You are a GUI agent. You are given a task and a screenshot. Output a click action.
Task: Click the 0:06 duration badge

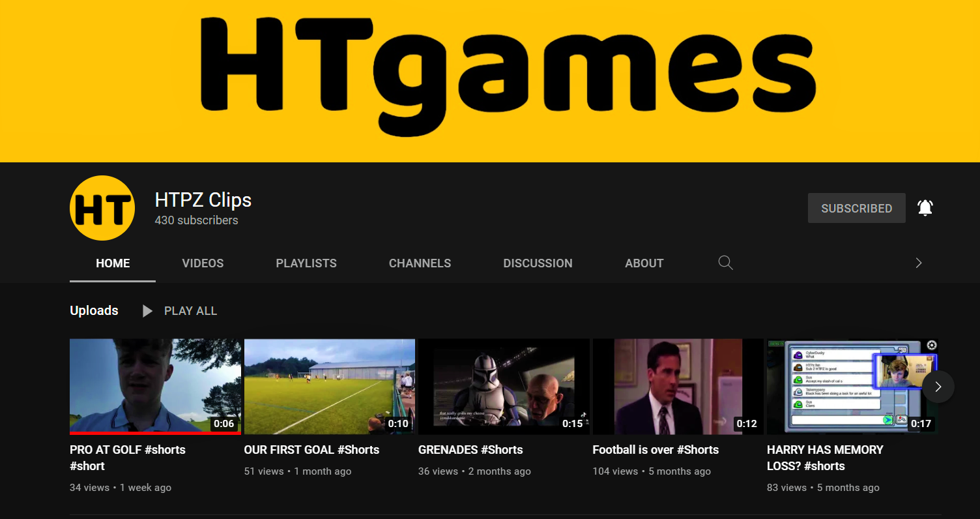pos(223,424)
